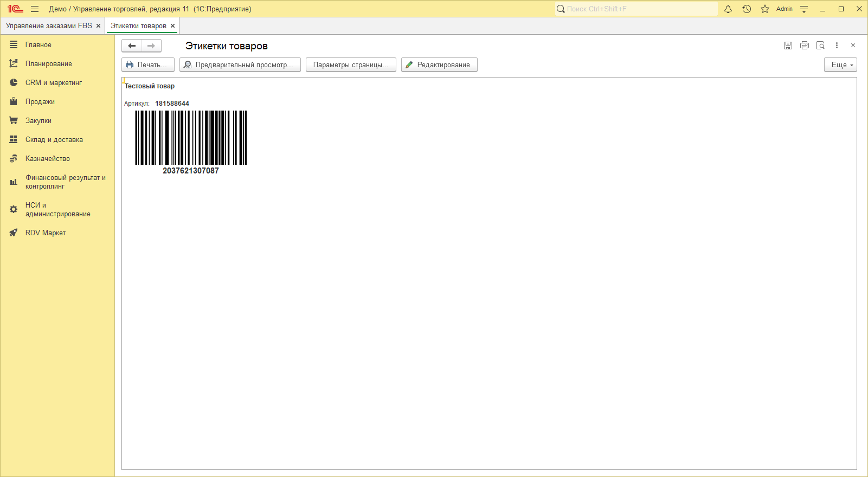Select the barcode number 2037621307087

(x=191, y=171)
